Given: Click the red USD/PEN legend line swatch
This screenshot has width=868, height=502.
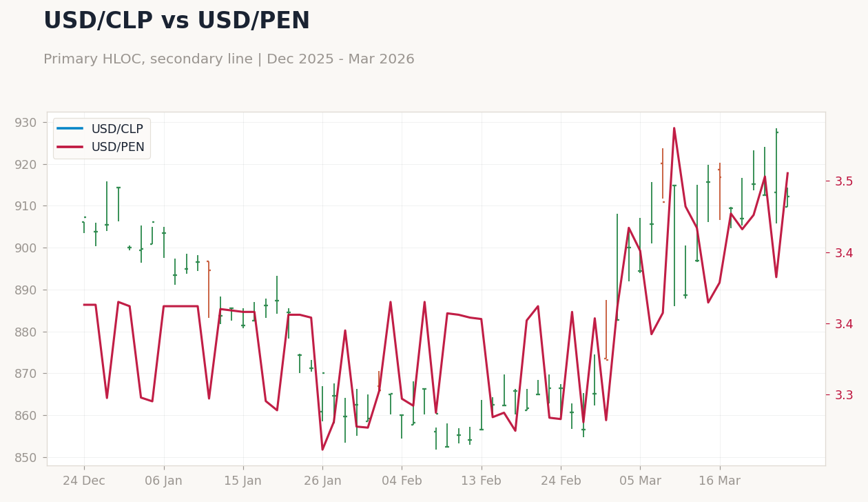Looking at the screenshot, I should point(70,147).
